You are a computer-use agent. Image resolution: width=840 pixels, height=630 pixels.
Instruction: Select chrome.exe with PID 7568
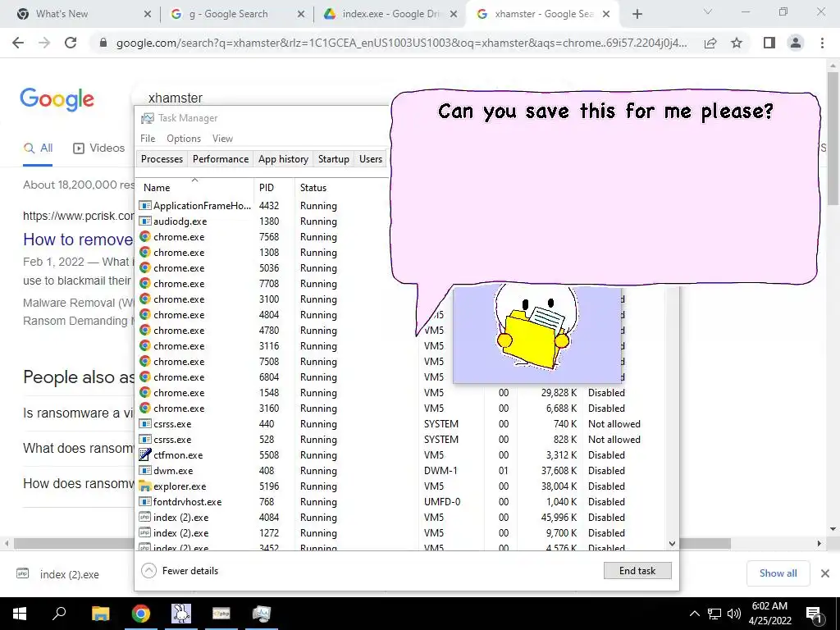tap(262, 237)
